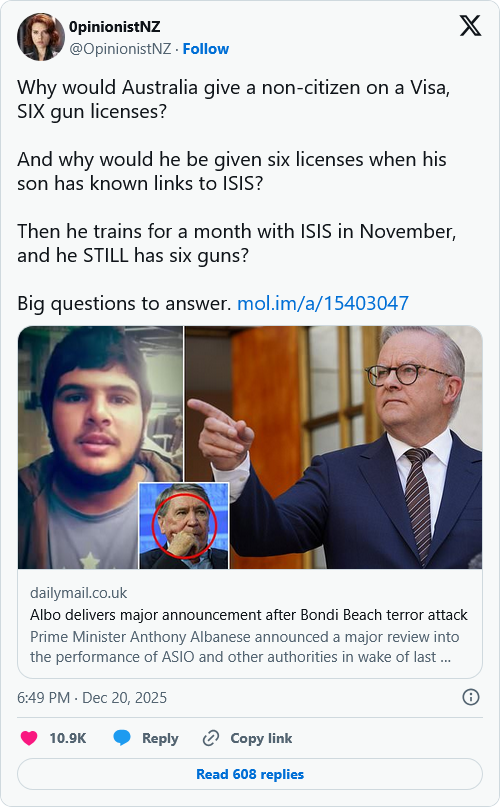The height and width of the screenshot is (807, 500).
Task: Click the OpinionistNZ display name
Action: [x=114, y=27]
